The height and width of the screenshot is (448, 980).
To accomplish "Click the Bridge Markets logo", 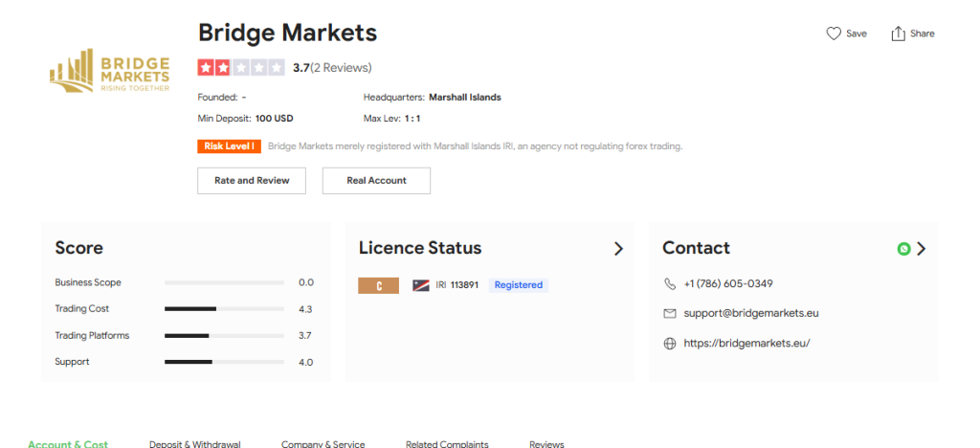I will tap(109, 71).
